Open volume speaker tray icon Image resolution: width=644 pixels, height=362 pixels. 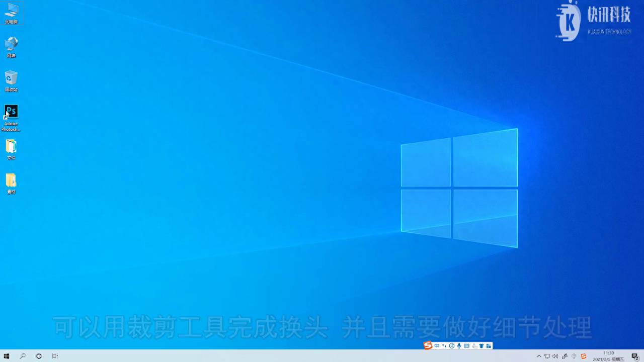coord(555,356)
